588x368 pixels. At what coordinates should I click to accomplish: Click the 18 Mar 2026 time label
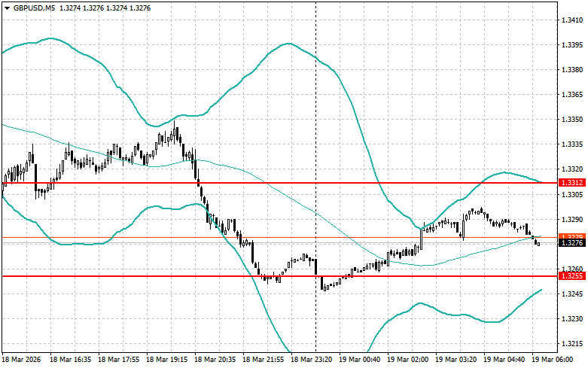pos(21,360)
